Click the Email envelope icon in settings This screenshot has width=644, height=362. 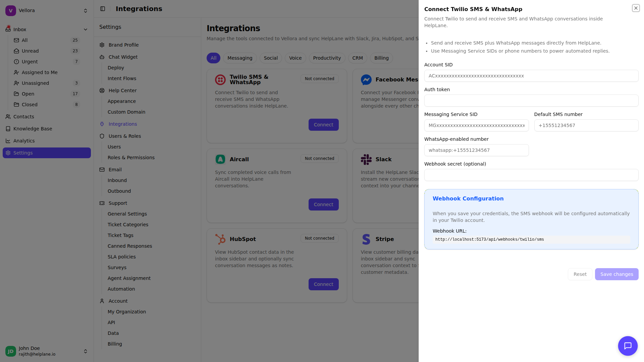point(102,170)
